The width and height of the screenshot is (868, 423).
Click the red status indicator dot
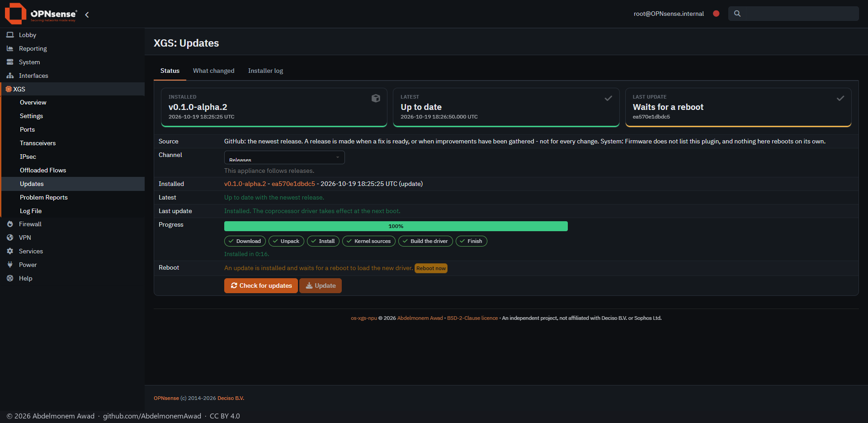point(716,14)
